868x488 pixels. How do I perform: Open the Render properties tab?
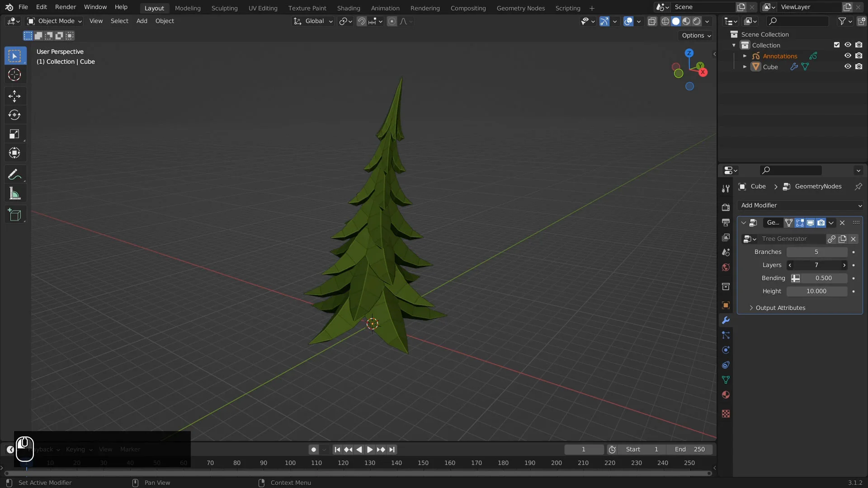(726, 207)
